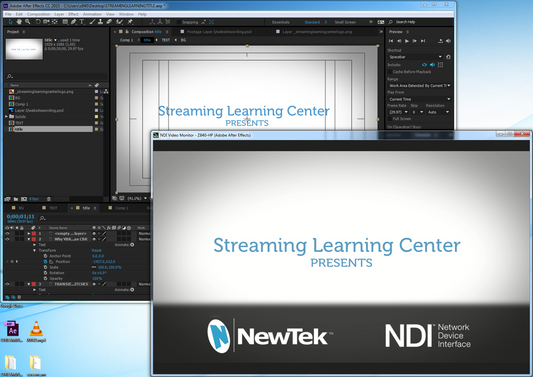
Task: Step forward one frame in Preview panel
Action: 415,41
